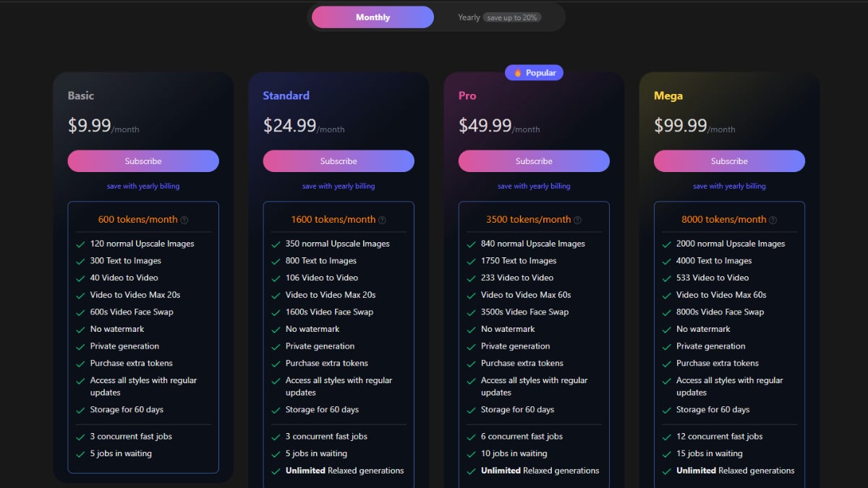This screenshot has height=488, width=868.
Task: Click help icon beside 3500 tokens/month
Action: (577, 220)
